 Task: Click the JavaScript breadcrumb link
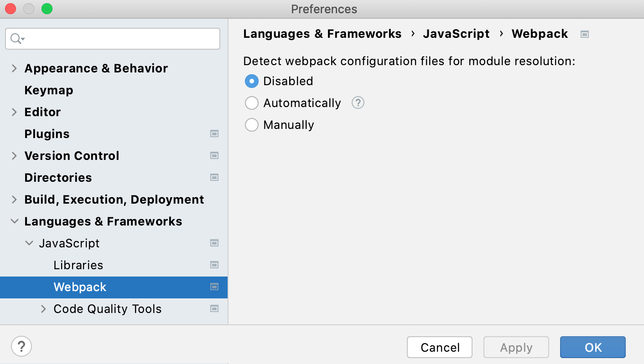coord(456,34)
